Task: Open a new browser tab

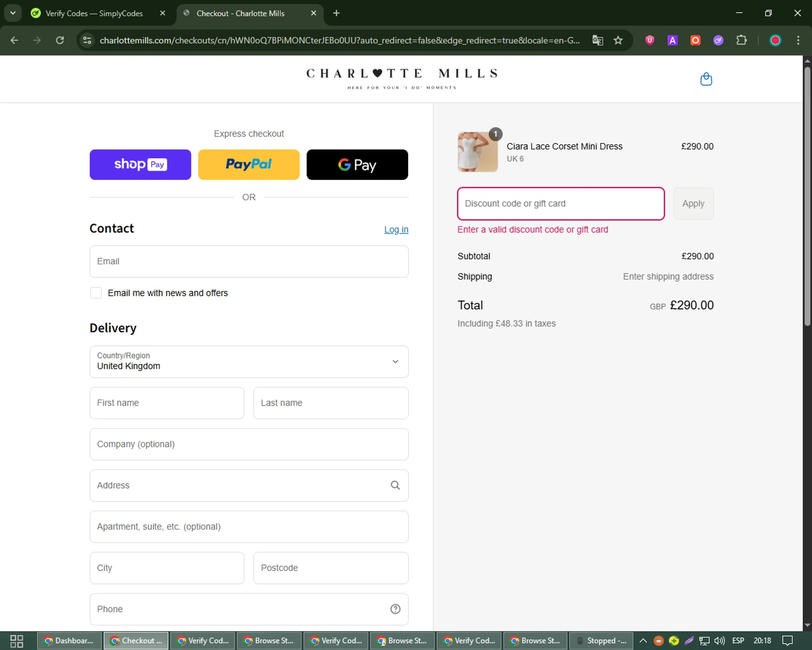Action: coord(336,13)
